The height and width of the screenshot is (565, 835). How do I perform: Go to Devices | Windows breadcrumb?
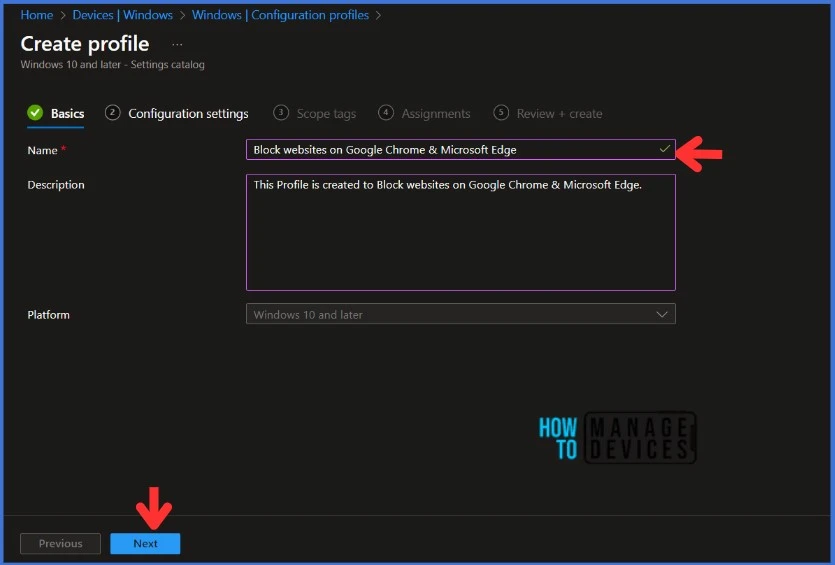[x=122, y=15]
